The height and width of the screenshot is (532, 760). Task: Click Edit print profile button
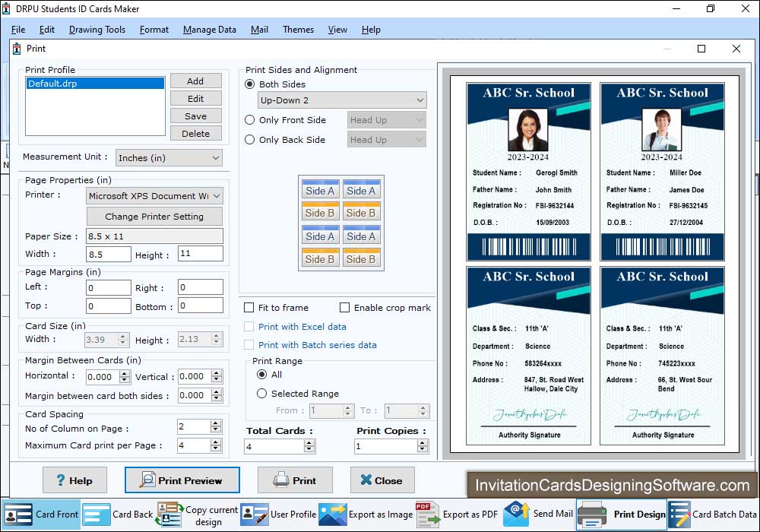196,98
